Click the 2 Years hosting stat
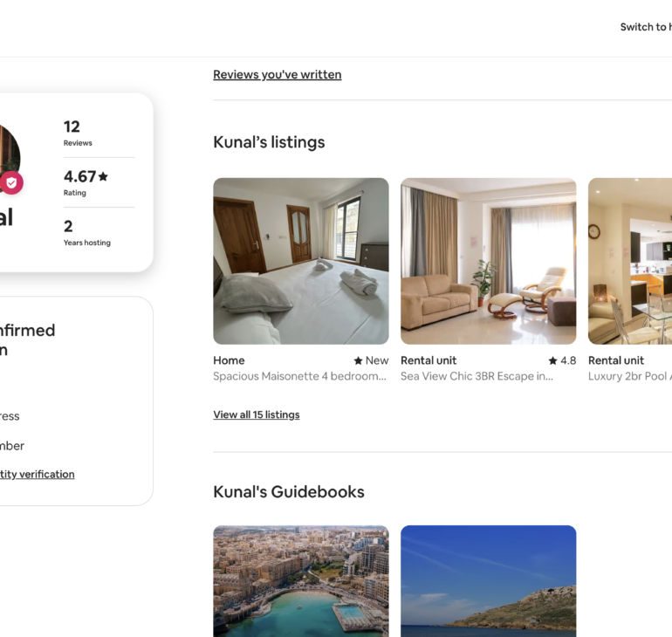This screenshot has width=672, height=637. pyautogui.click(x=87, y=233)
